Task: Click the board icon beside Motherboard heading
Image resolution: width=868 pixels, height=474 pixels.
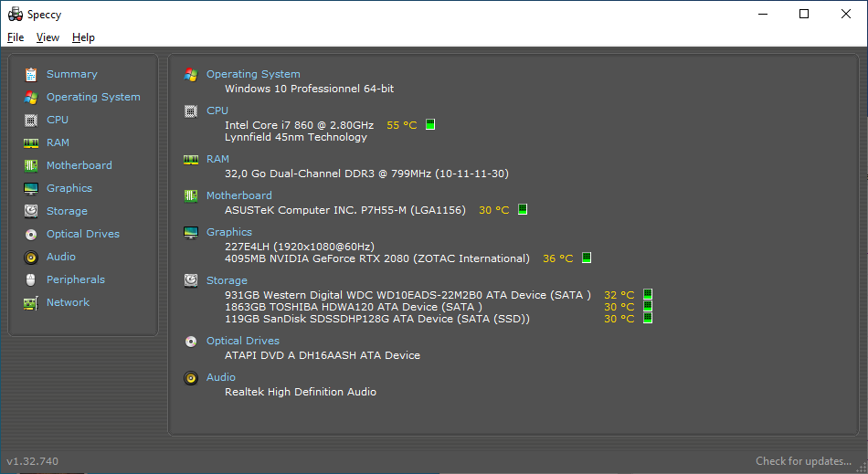Action: tap(191, 195)
